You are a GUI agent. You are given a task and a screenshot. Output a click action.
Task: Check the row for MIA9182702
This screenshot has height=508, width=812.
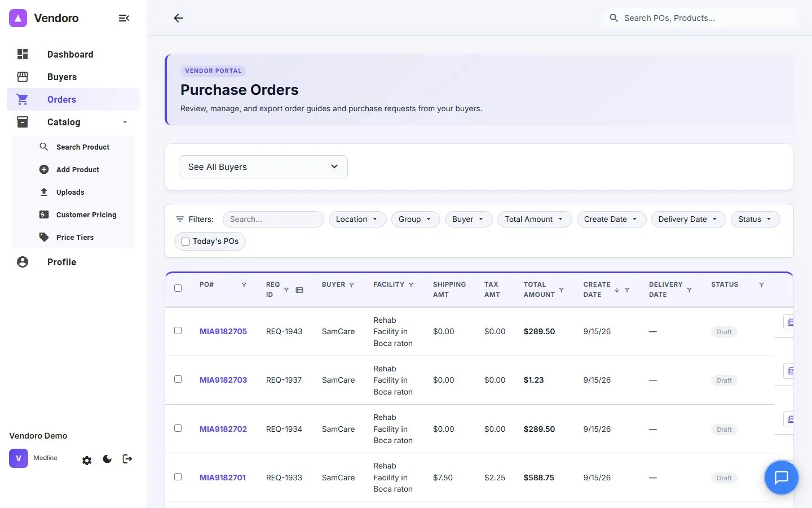pyautogui.click(x=178, y=428)
